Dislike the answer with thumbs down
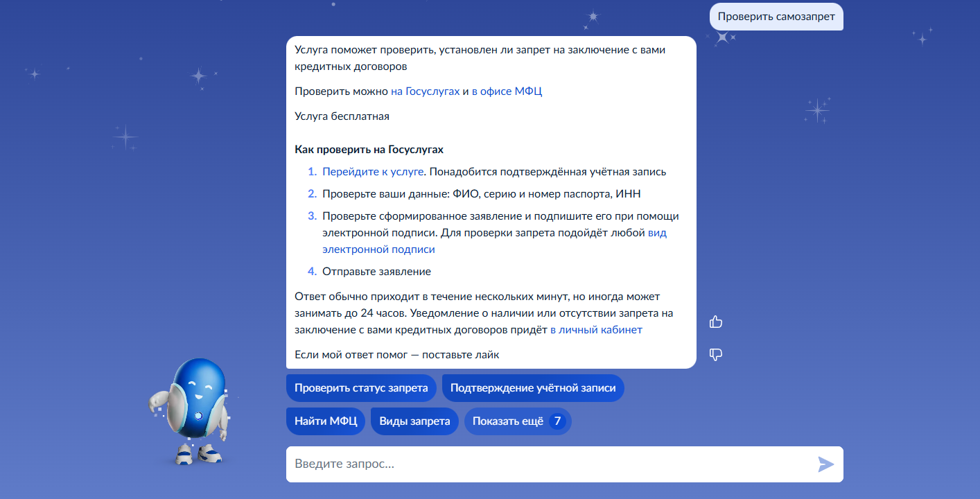The image size is (980, 499). click(716, 355)
